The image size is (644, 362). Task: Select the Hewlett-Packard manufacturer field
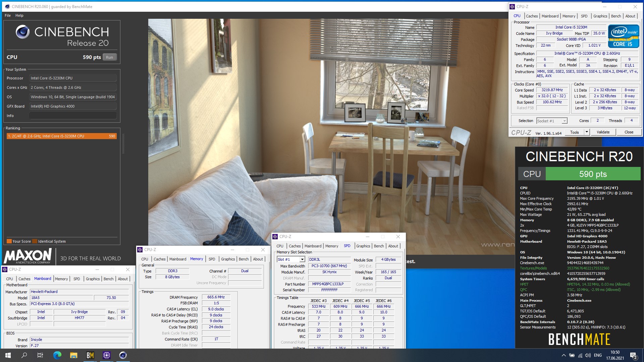[79, 292]
